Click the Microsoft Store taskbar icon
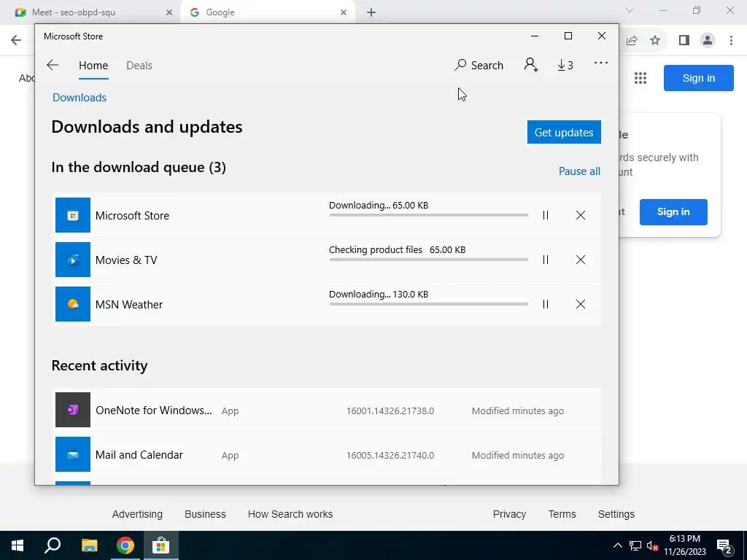The image size is (747, 560). (161, 545)
